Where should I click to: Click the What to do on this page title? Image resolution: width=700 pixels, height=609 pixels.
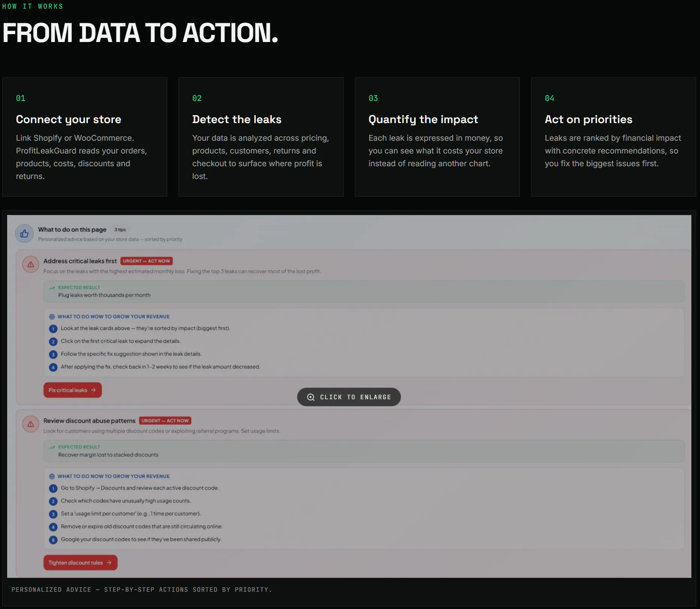click(x=72, y=230)
